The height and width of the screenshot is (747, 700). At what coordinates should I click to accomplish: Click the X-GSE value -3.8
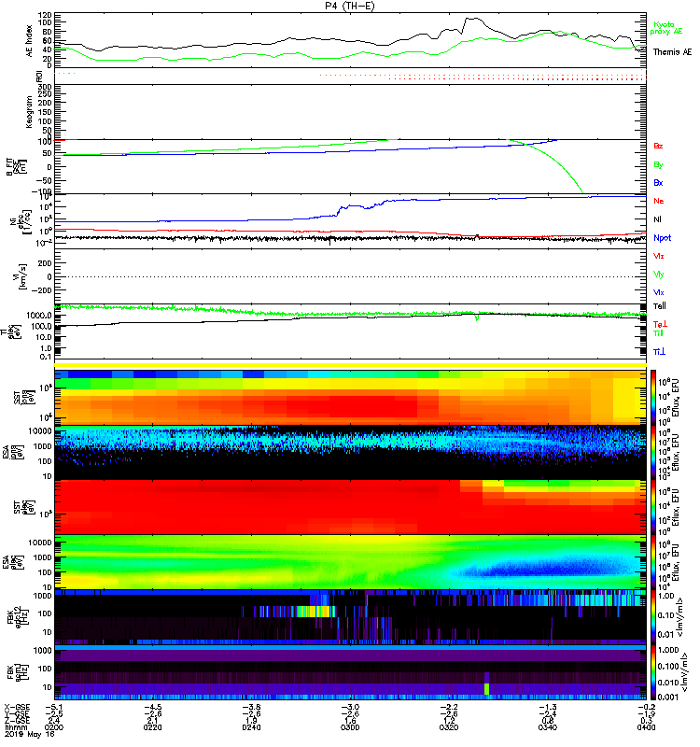(251, 707)
